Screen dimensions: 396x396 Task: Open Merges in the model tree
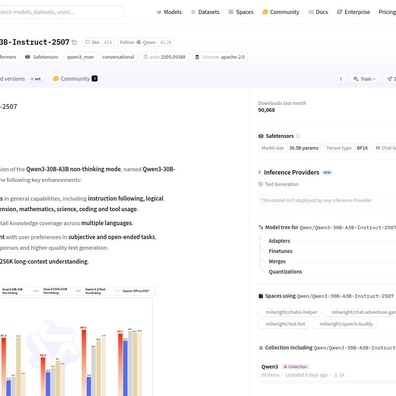pyautogui.click(x=277, y=261)
